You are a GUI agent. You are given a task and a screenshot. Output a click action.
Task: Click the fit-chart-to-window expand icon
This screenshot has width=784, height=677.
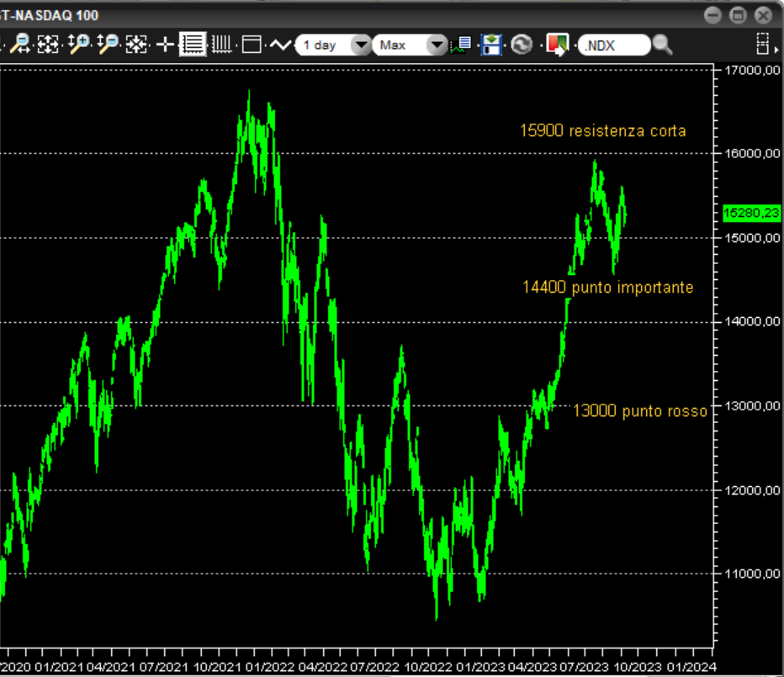click(x=48, y=45)
